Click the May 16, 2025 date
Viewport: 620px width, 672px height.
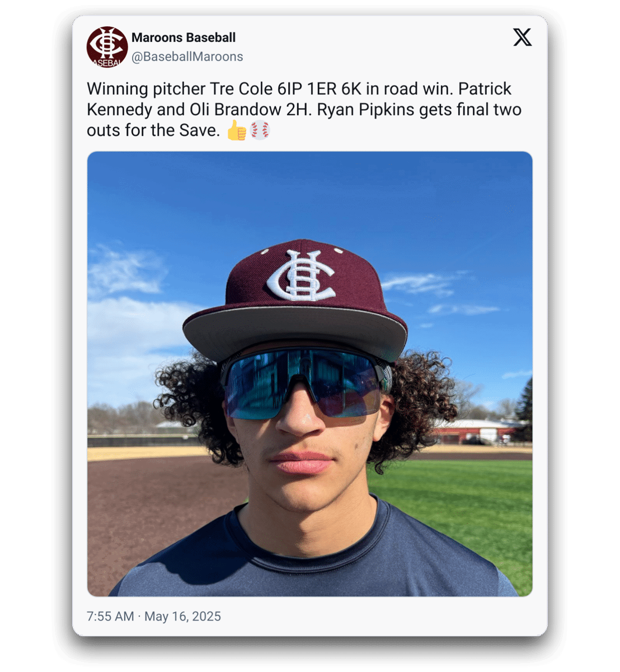click(x=182, y=616)
